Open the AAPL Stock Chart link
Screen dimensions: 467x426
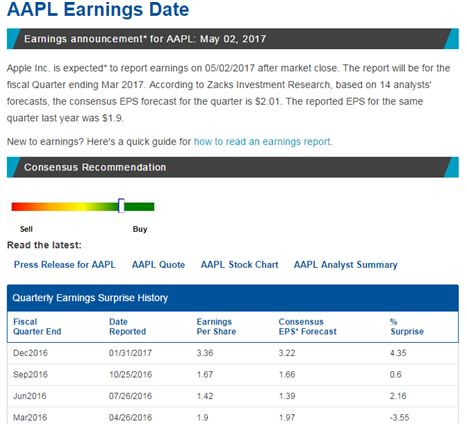click(x=239, y=265)
